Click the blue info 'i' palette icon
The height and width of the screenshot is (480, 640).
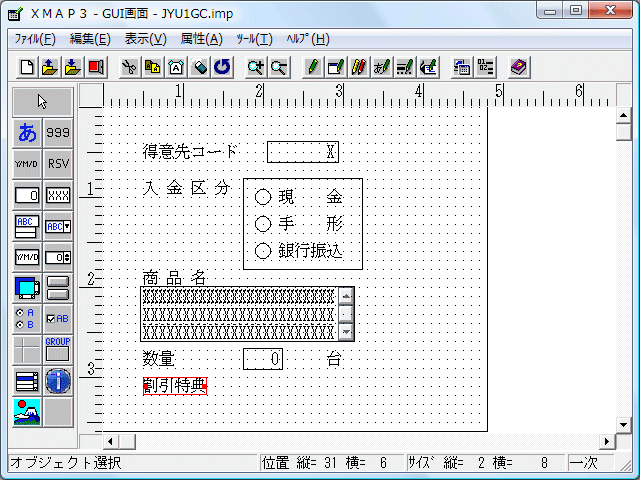58,380
